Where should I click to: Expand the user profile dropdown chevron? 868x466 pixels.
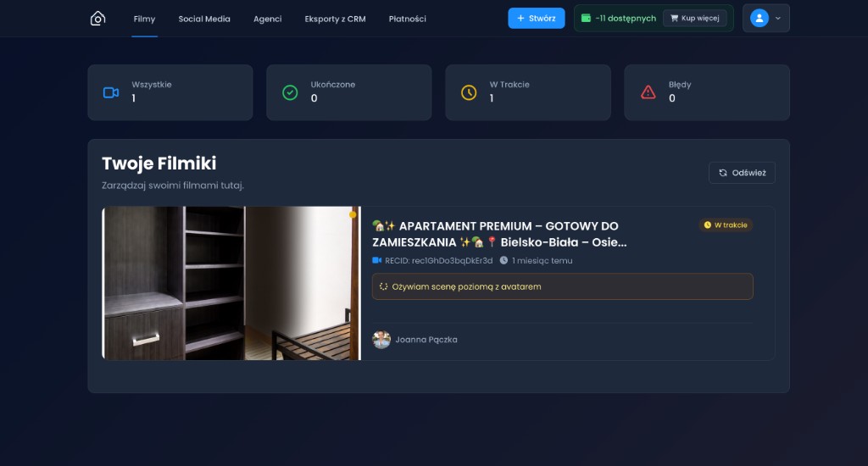coord(778,19)
